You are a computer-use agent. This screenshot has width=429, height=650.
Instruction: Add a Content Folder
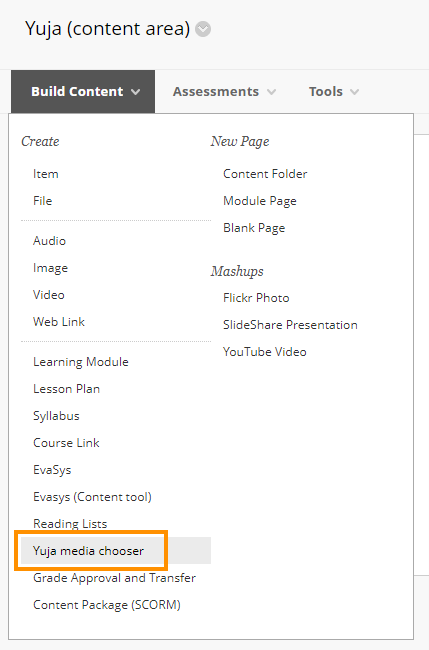(265, 174)
